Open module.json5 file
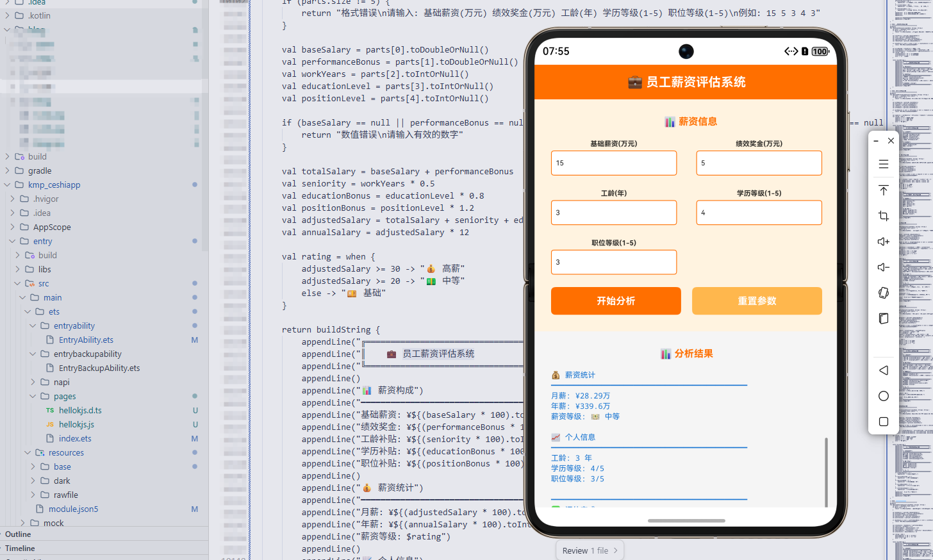The width and height of the screenshot is (933, 560). pyautogui.click(x=73, y=509)
